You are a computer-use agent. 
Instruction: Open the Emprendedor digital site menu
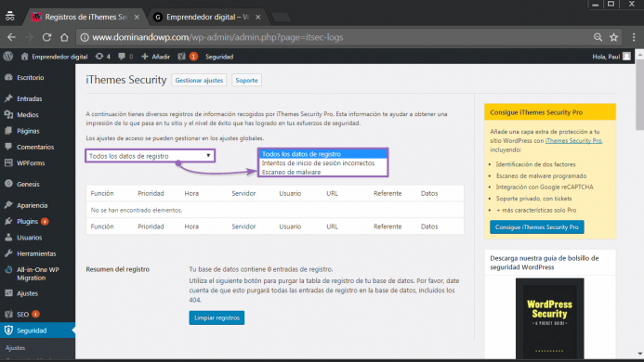coord(54,57)
